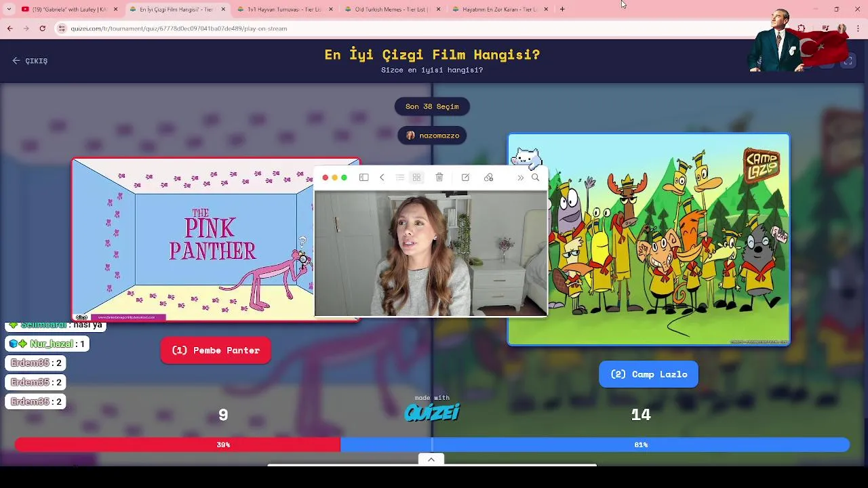
Task: Switch to Hayatımın En Zor Kararı tab
Action: pos(500,9)
